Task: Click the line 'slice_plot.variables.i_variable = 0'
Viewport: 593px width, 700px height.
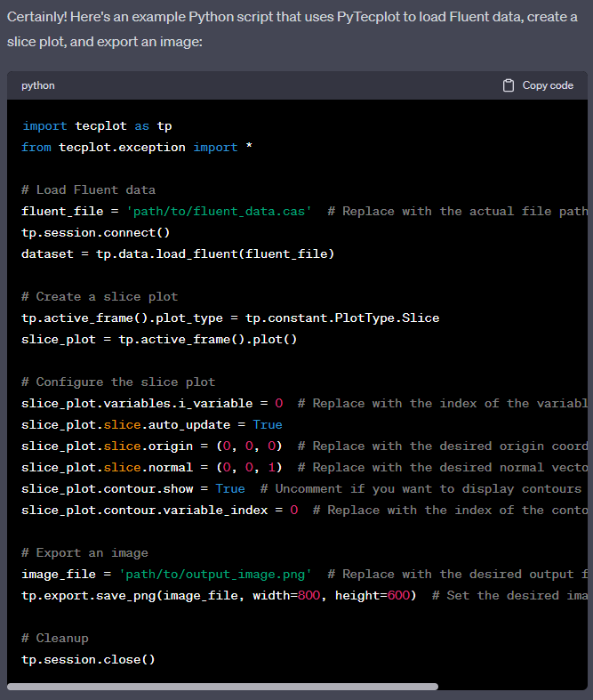Action: (152, 404)
